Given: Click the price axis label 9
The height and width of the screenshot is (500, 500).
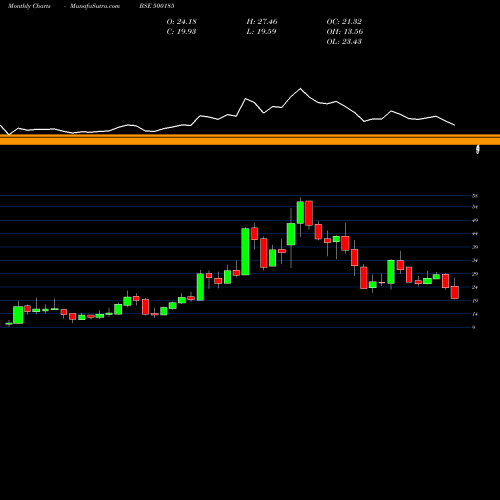Looking at the screenshot, I should (x=473, y=327).
